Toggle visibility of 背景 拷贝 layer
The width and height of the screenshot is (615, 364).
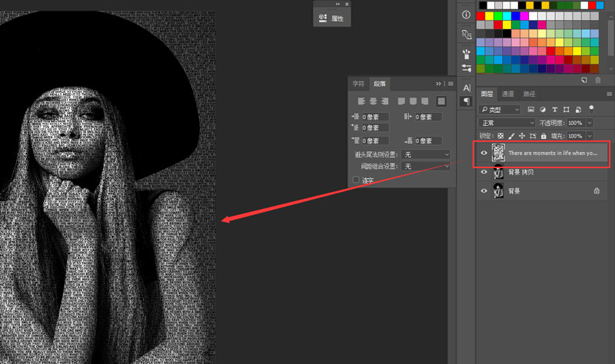point(484,172)
